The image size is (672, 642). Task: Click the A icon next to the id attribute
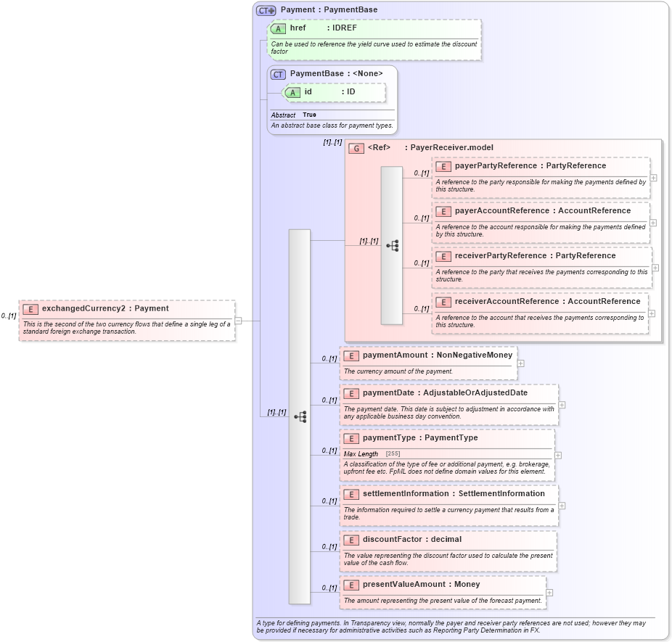[x=292, y=93]
